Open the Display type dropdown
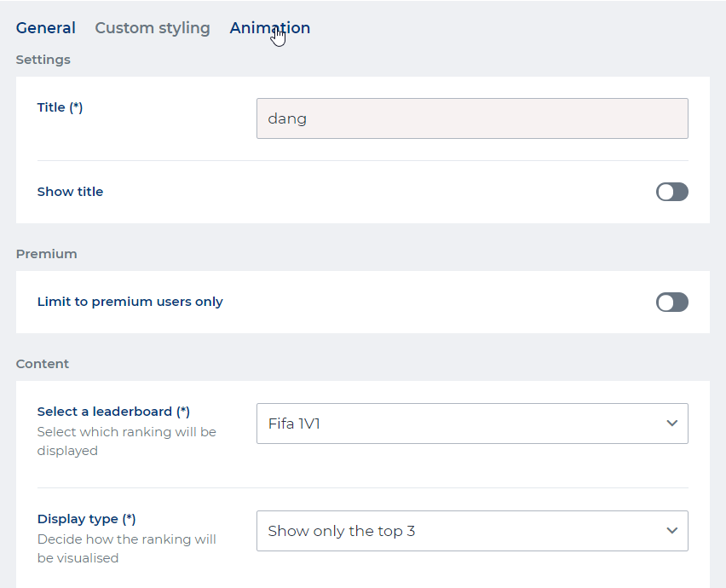The image size is (726, 588). pos(471,531)
